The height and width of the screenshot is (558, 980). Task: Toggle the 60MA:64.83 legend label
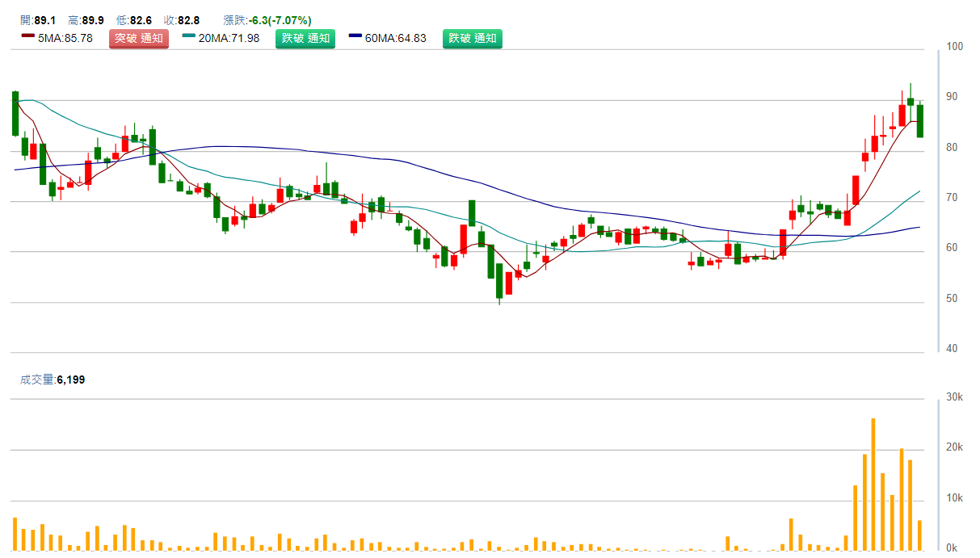click(x=395, y=38)
